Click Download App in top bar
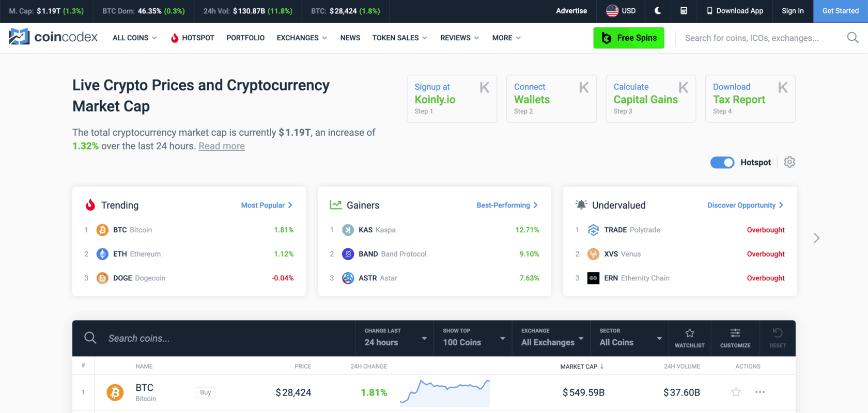Image resolution: width=868 pixels, height=413 pixels. (735, 11)
